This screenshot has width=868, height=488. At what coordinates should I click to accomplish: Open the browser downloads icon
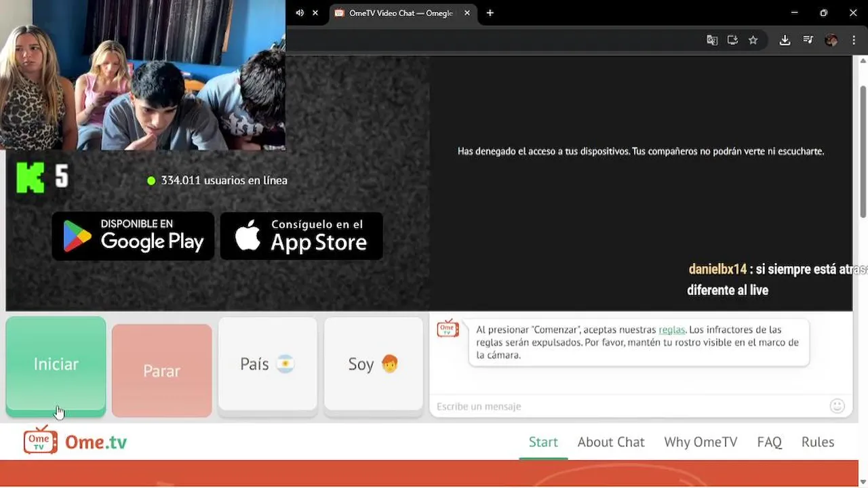pyautogui.click(x=785, y=40)
